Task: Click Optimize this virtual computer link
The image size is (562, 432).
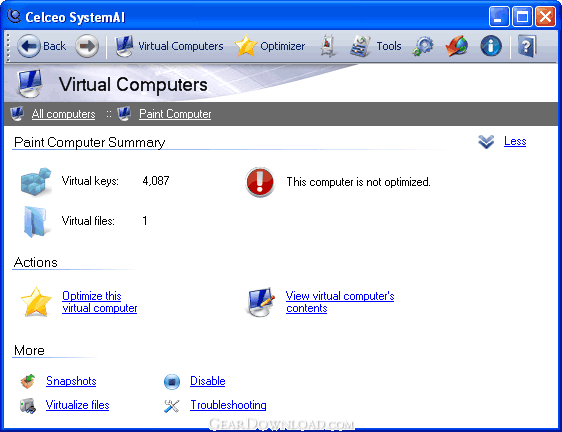Action: [x=100, y=302]
